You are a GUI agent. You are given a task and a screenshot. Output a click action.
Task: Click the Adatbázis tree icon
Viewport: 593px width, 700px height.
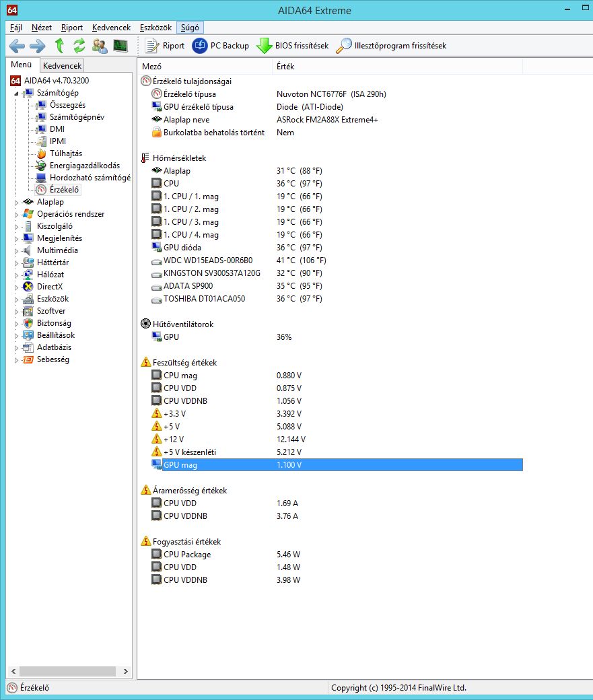[28, 347]
